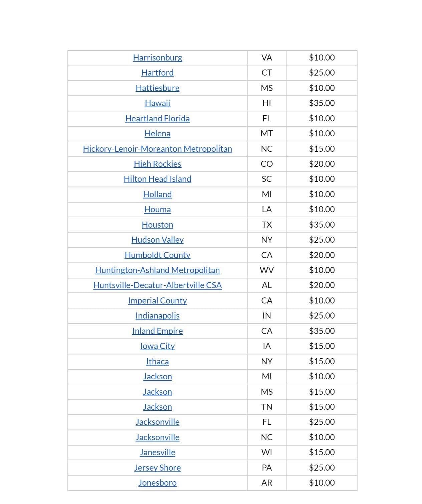Viewport: 422px width, 504px height.
Task: Open the Harrisonburg link
Action: (x=157, y=57)
